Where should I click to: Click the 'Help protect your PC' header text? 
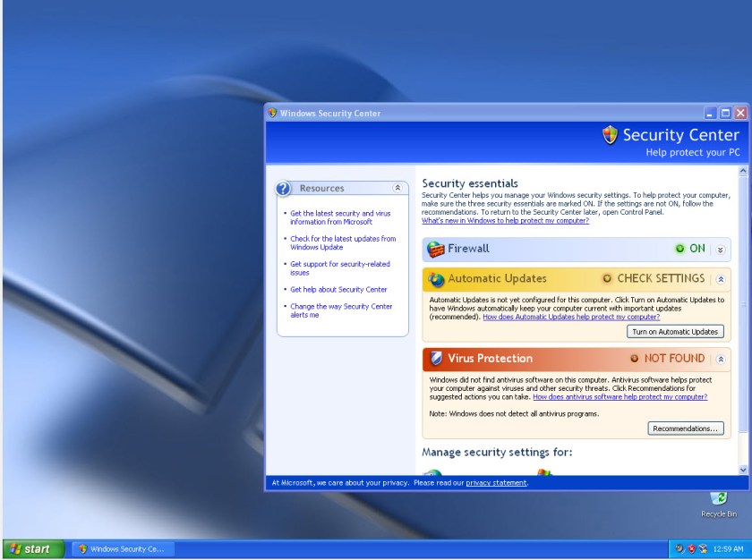[693, 152]
